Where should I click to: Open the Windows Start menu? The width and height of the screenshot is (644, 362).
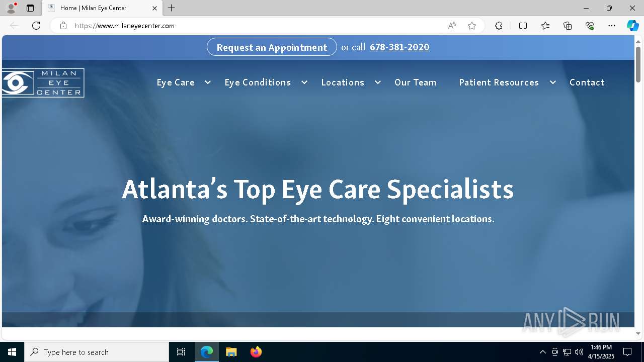coord(12,352)
